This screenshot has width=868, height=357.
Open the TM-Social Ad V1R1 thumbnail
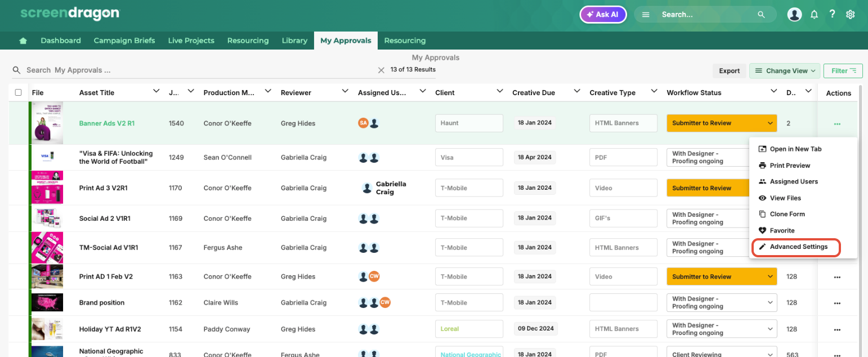coord(47,247)
